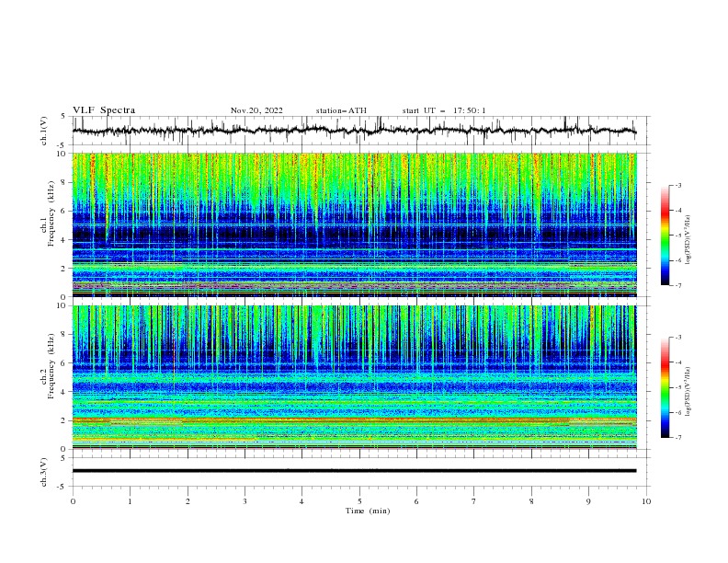The image size is (728, 563).
Task: Click the ch.3 flat waveform trace panel
Action: [361, 472]
